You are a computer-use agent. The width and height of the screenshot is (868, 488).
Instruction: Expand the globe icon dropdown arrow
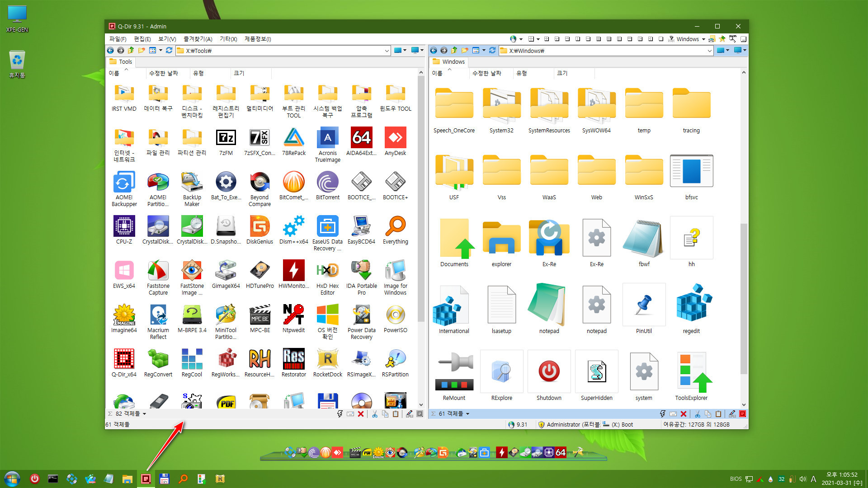tap(521, 39)
